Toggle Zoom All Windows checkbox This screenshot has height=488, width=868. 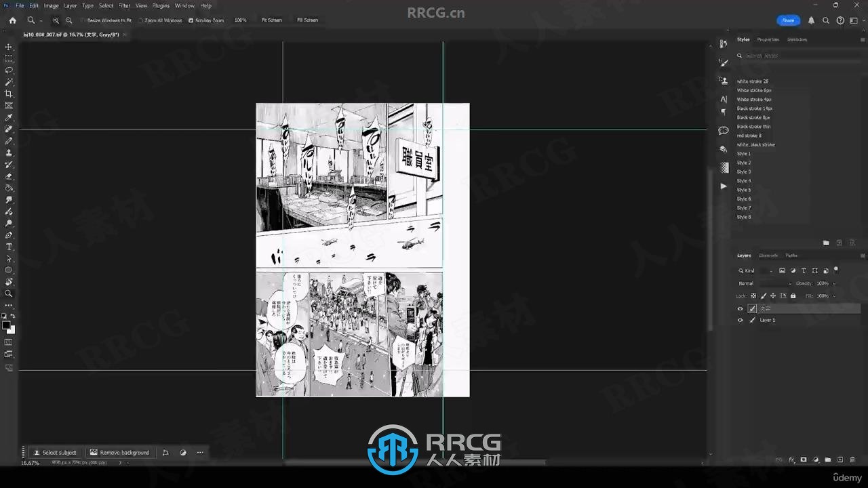(x=140, y=20)
